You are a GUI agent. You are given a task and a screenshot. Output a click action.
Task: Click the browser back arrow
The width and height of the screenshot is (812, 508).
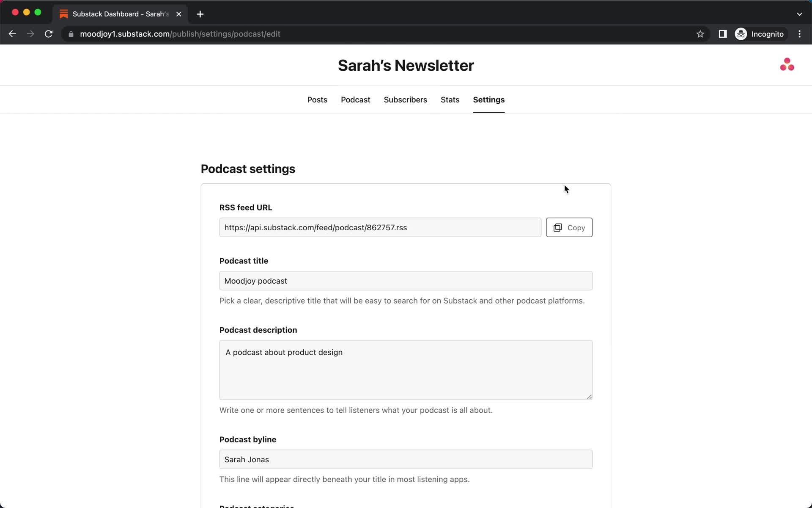click(x=12, y=34)
